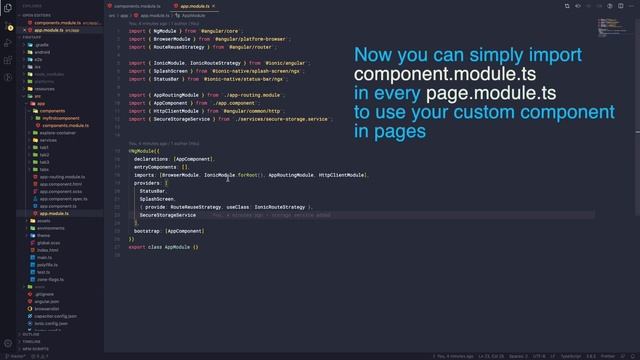The height and width of the screenshot is (360, 640).
Task: Click HttpClientModule in imports array
Action: [342, 175]
